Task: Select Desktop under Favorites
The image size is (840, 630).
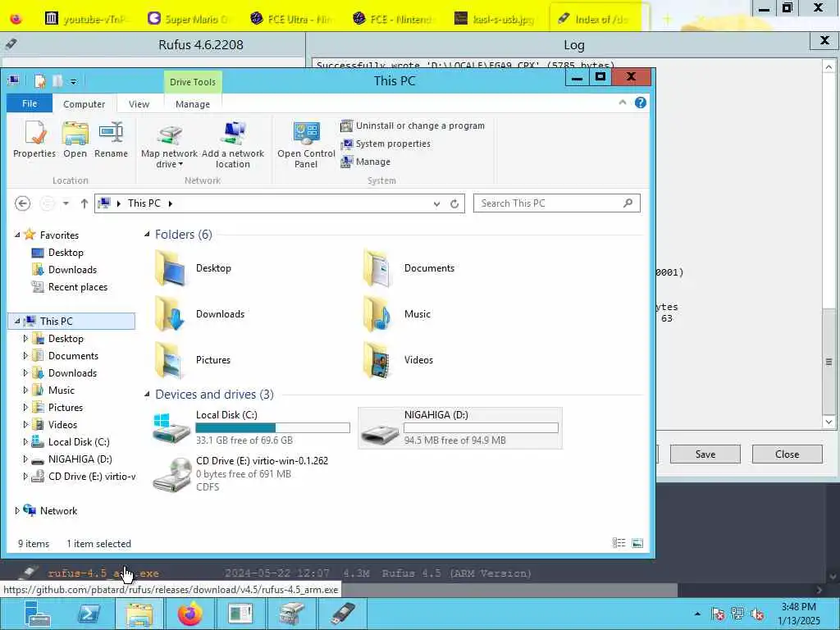Action: coord(66,253)
